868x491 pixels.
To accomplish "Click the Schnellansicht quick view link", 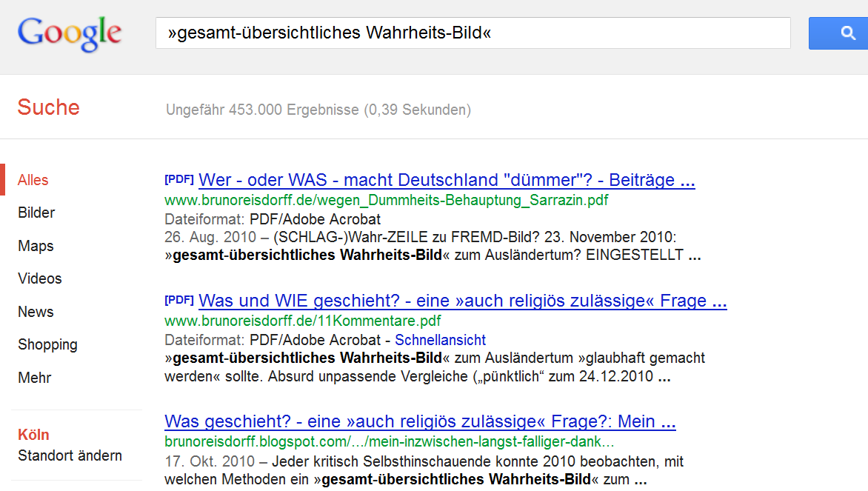I will 440,340.
